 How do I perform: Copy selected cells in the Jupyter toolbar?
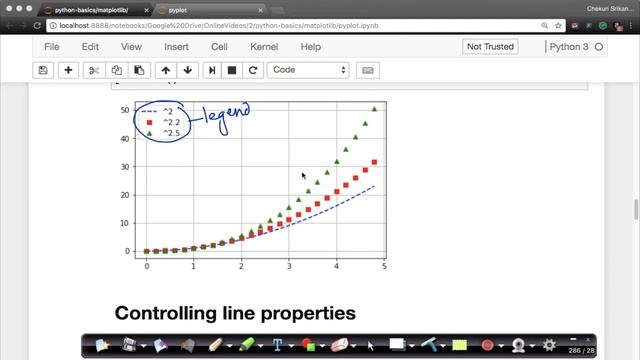(117, 70)
